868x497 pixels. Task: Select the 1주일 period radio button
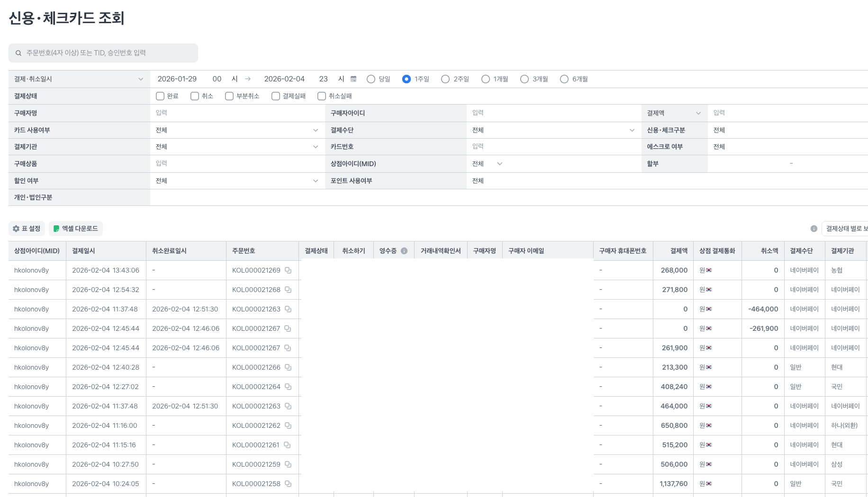click(x=407, y=79)
